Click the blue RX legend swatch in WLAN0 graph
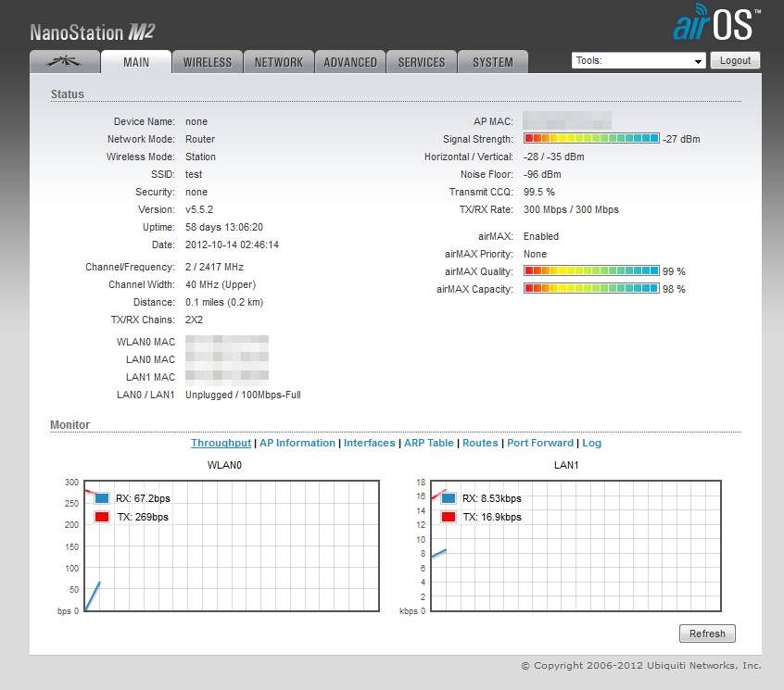Viewport: 784px width, 690px height. pyautogui.click(x=102, y=498)
